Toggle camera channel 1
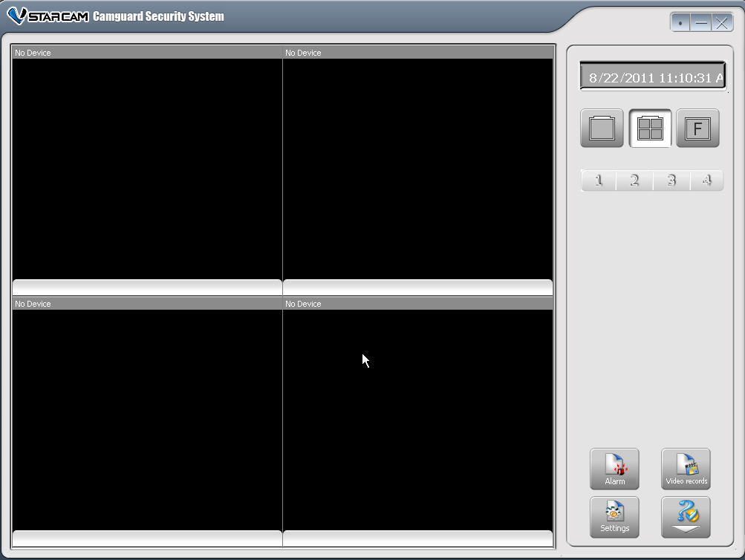Viewport: 745px width, 560px height. [599, 180]
